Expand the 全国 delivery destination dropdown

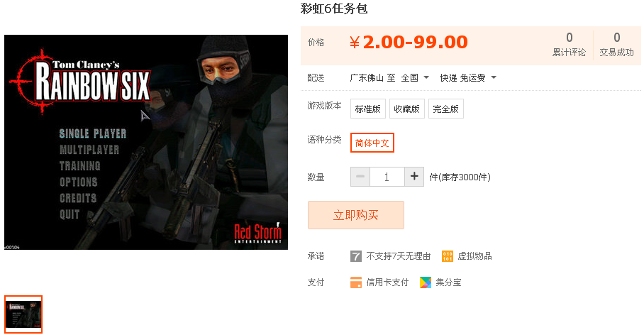tap(415, 77)
